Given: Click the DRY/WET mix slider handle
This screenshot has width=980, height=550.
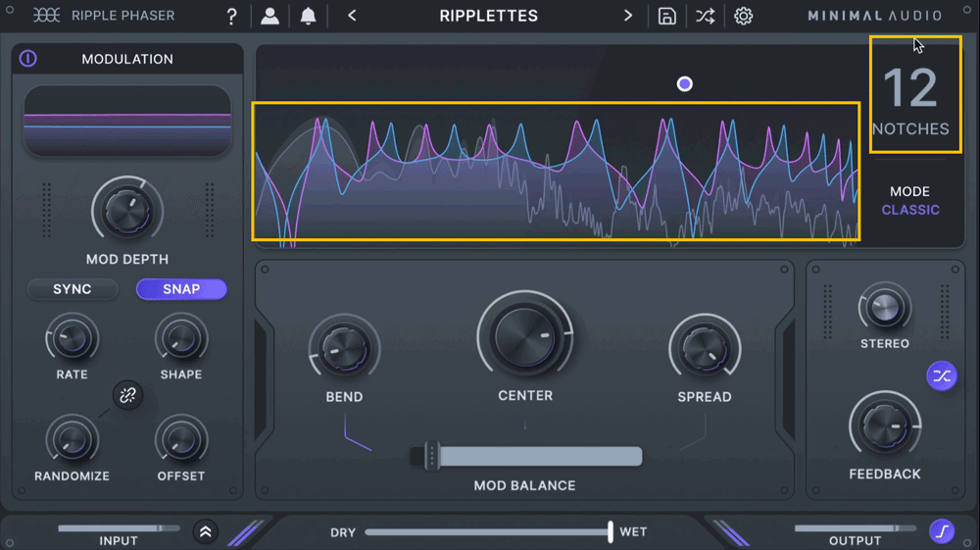Looking at the screenshot, I should (x=610, y=532).
